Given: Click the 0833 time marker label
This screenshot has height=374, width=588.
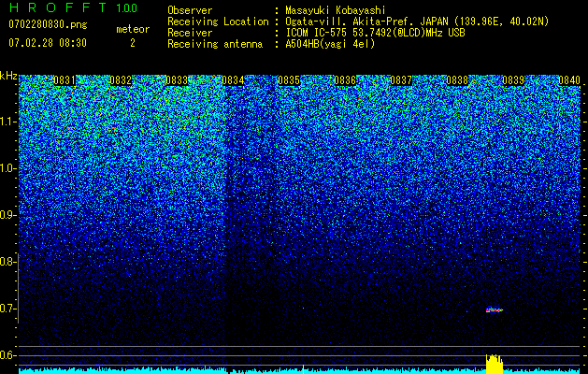Looking at the screenshot, I should 177,80.
